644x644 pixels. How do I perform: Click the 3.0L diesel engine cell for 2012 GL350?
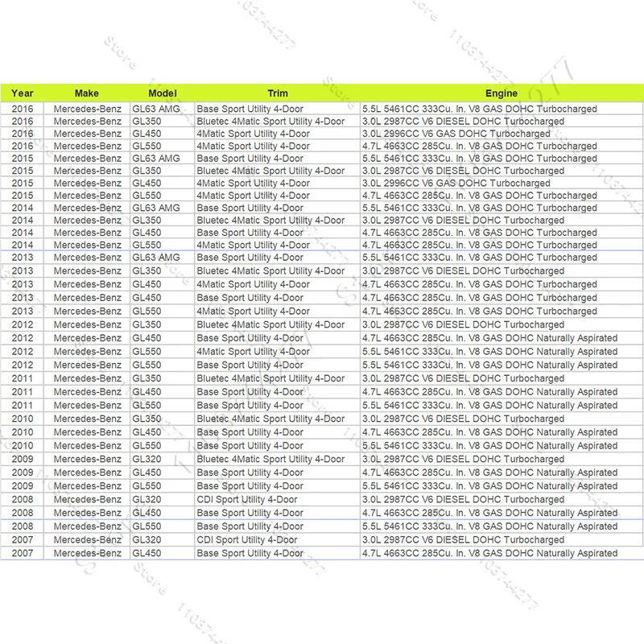pyautogui.click(x=502, y=324)
